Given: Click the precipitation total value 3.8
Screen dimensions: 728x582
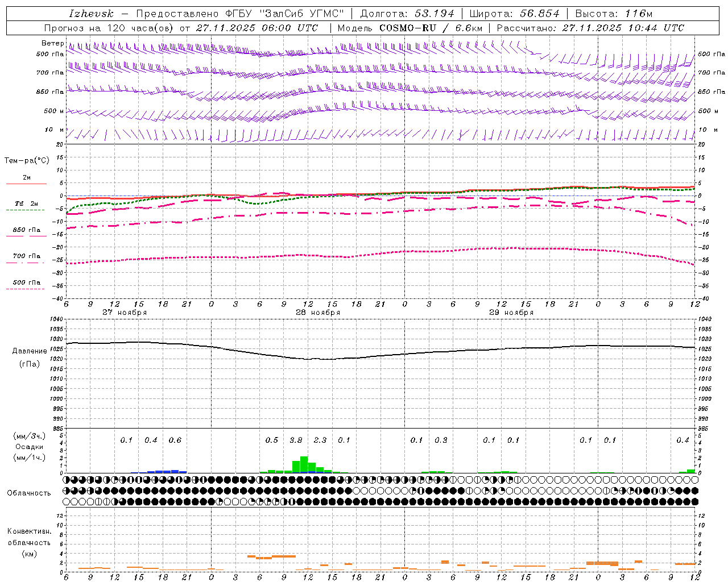Looking at the screenshot, I should 296,440.
